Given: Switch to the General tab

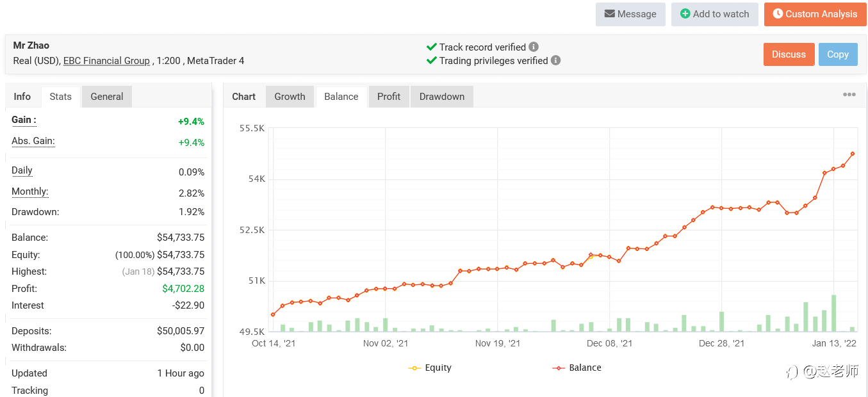Looking at the screenshot, I should pos(107,97).
